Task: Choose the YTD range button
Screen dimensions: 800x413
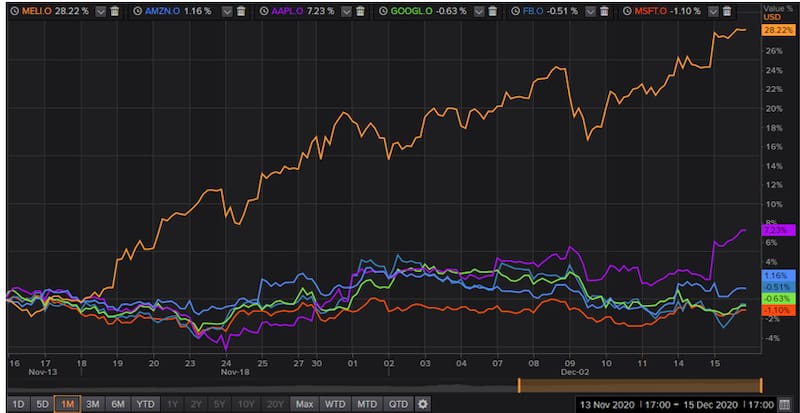Action: coord(145,404)
